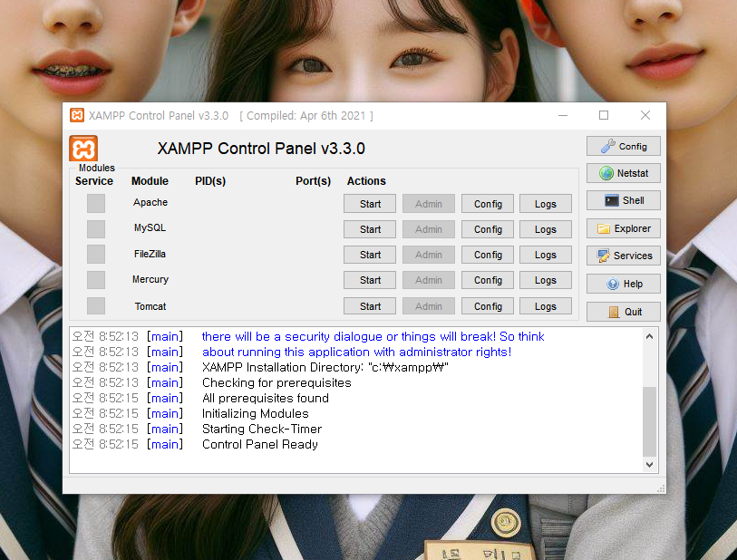Click the 'Starting Check-Timer' log line
Screen dimensions: 737x560
click(262, 429)
